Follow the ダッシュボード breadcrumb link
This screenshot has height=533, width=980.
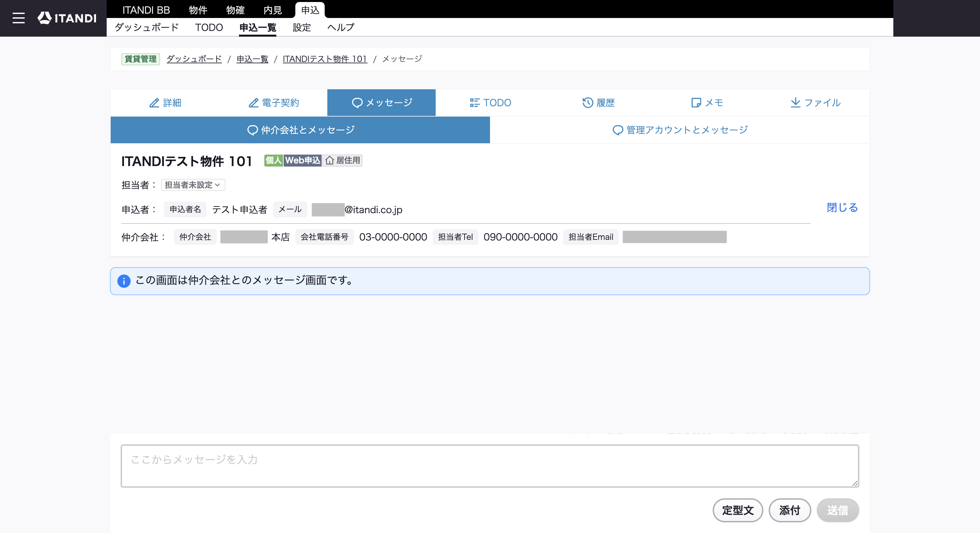[194, 59]
